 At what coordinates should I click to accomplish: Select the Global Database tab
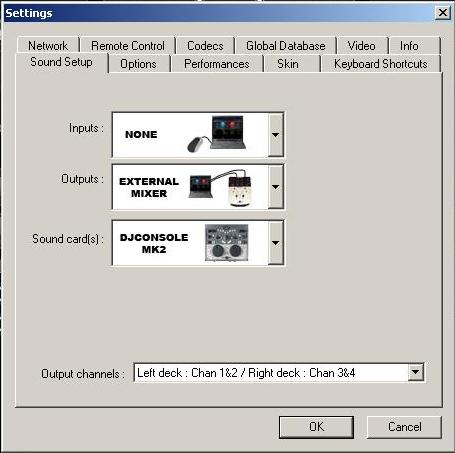point(286,46)
